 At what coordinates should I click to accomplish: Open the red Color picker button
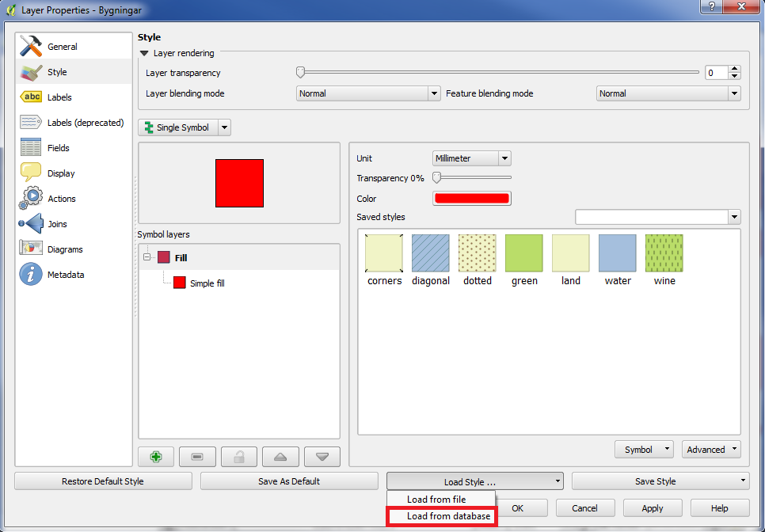pyautogui.click(x=472, y=199)
